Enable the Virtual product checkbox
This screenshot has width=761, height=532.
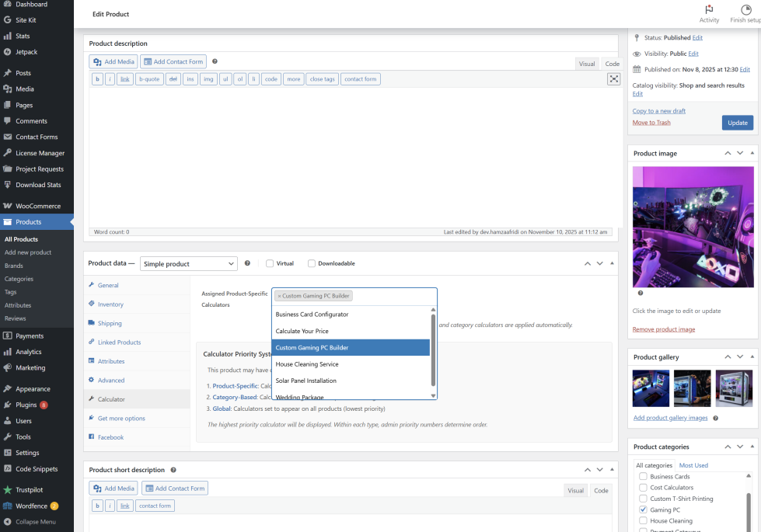(x=270, y=263)
